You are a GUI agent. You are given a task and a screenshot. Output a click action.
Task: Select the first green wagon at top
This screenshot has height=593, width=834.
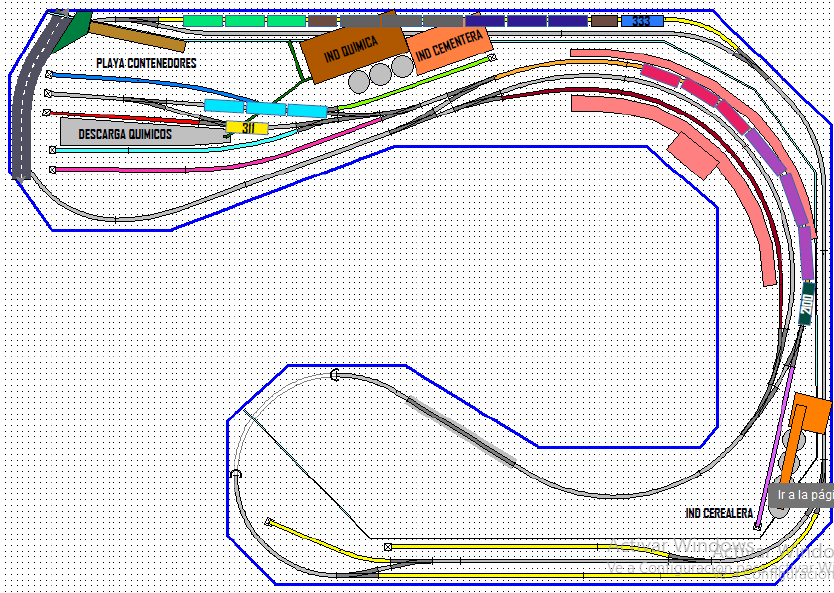tap(203, 21)
